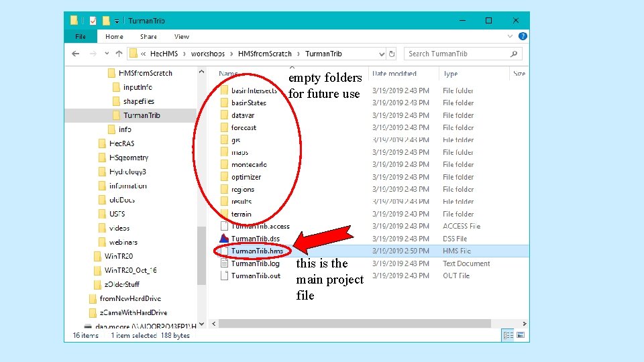Click the results folder icon
The width and height of the screenshot is (644, 362).
coord(224,202)
